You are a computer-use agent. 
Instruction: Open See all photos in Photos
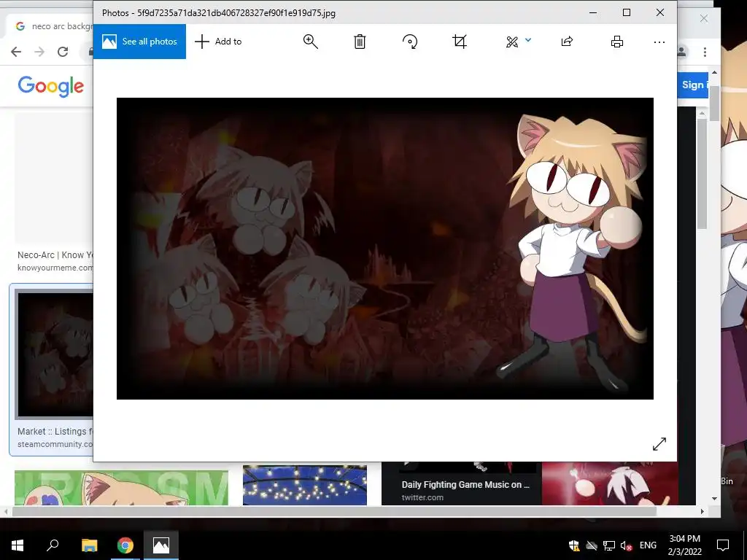click(x=139, y=42)
